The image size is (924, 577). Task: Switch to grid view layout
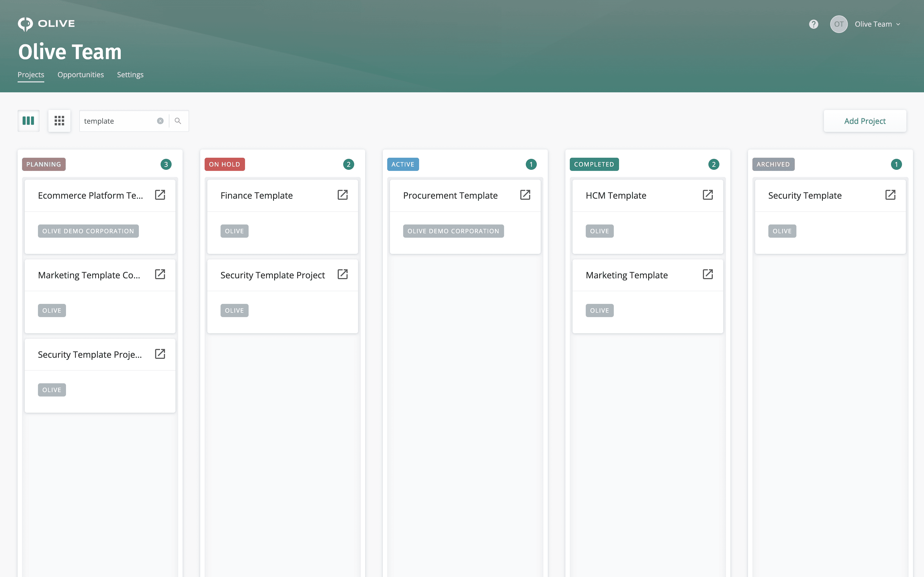[x=59, y=121]
